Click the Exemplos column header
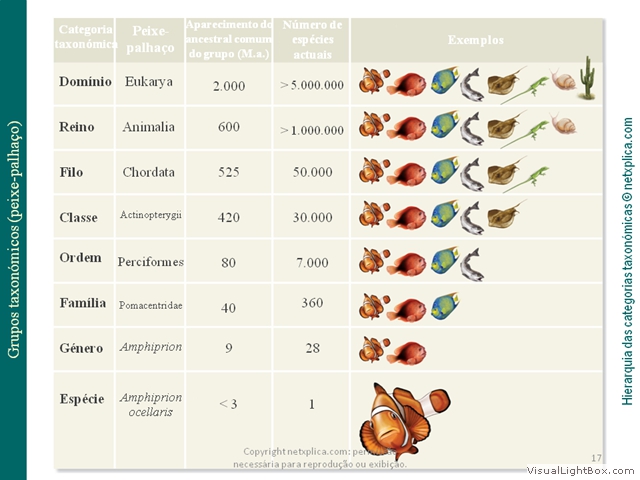This screenshot has width=640, height=480. point(476,40)
